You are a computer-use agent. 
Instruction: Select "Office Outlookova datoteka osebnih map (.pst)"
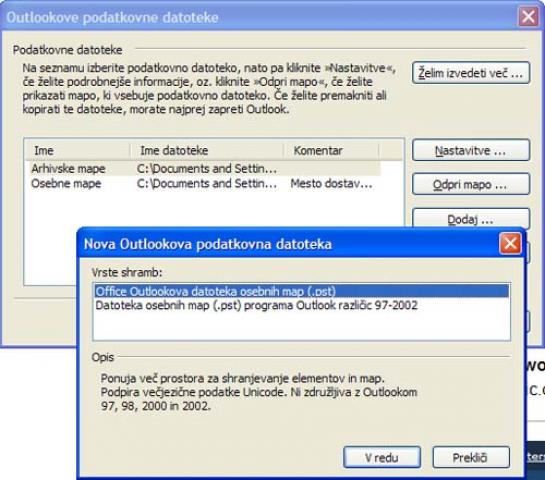point(302,291)
